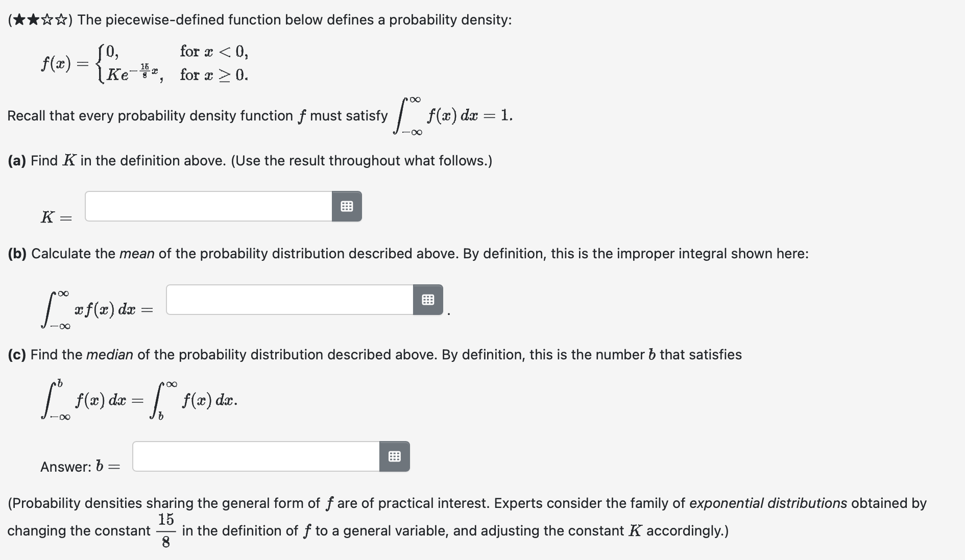Focus the integral answer blank in part (b)
965x560 pixels.
288,300
